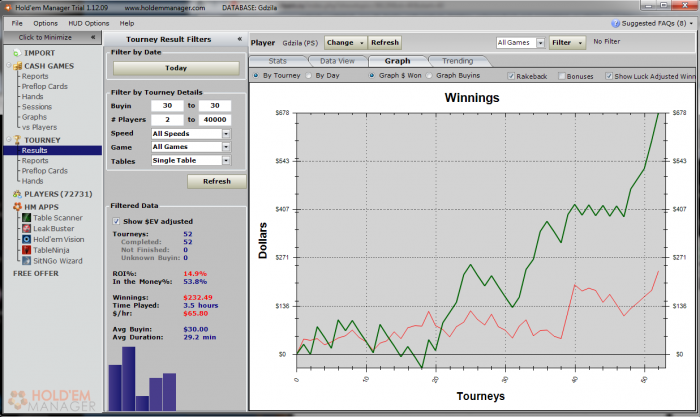This screenshot has width=700, height=417.
Task: Click Buyin minimum input field
Action: [x=167, y=106]
